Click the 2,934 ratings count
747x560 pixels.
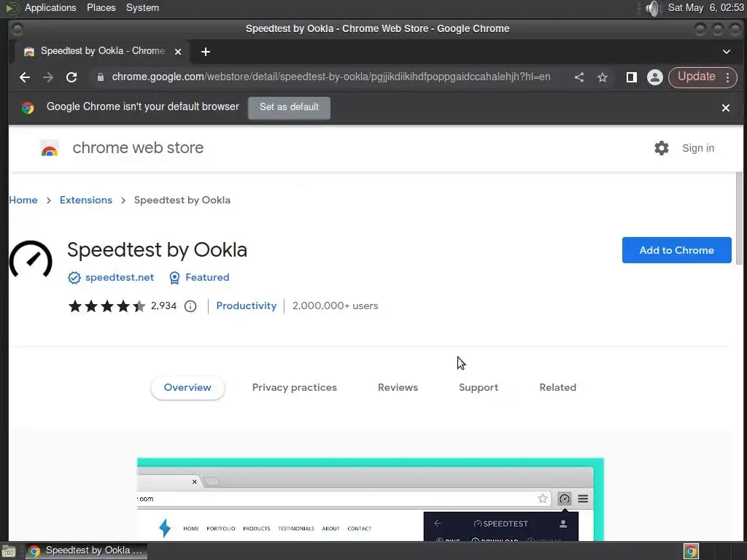(x=163, y=306)
